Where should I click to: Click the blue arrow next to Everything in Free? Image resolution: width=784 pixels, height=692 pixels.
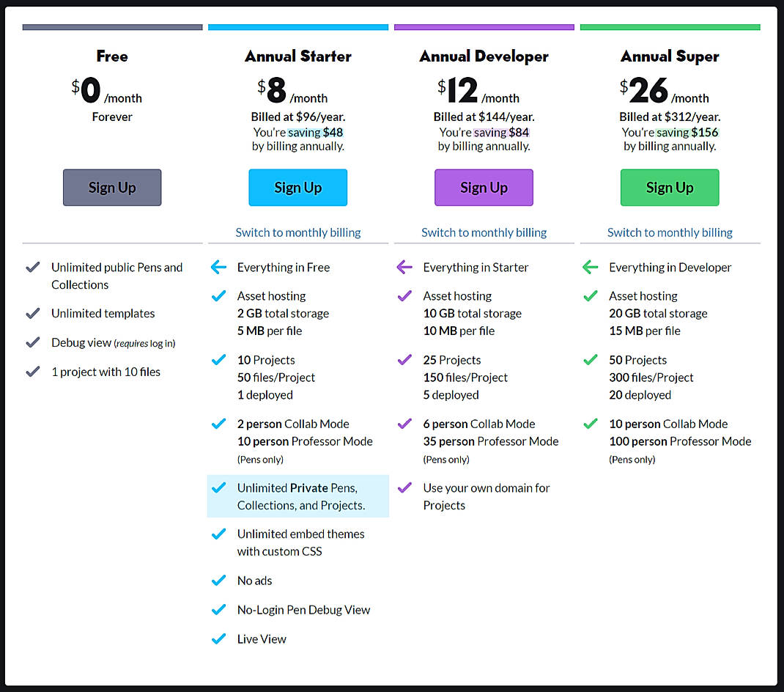pyautogui.click(x=218, y=267)
